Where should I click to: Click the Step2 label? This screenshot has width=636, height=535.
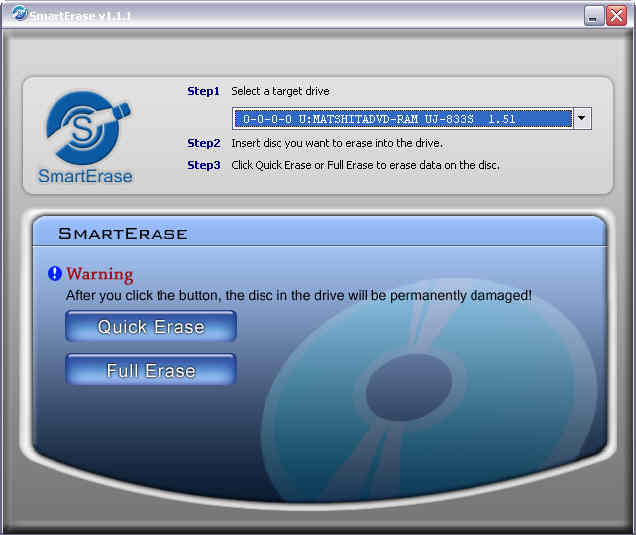pos(204,143)
